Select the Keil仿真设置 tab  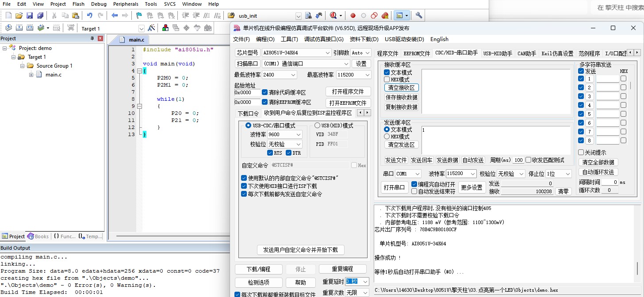(557, 53)
